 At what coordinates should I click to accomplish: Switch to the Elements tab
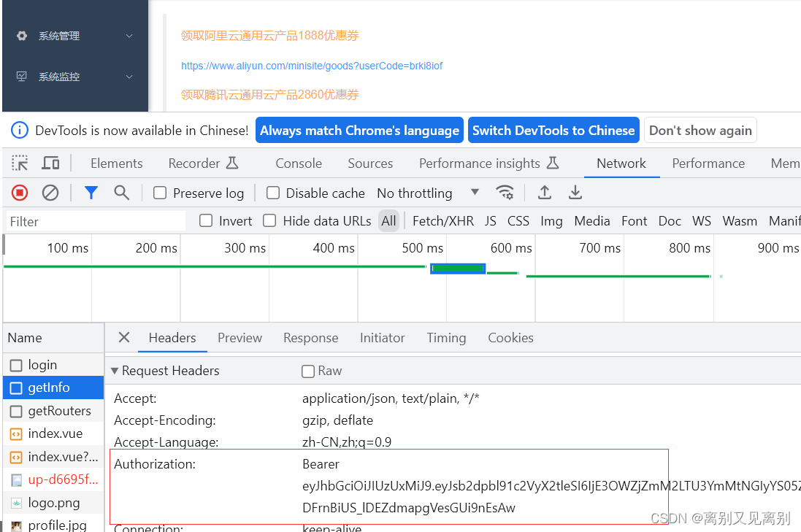pos(117,163)
